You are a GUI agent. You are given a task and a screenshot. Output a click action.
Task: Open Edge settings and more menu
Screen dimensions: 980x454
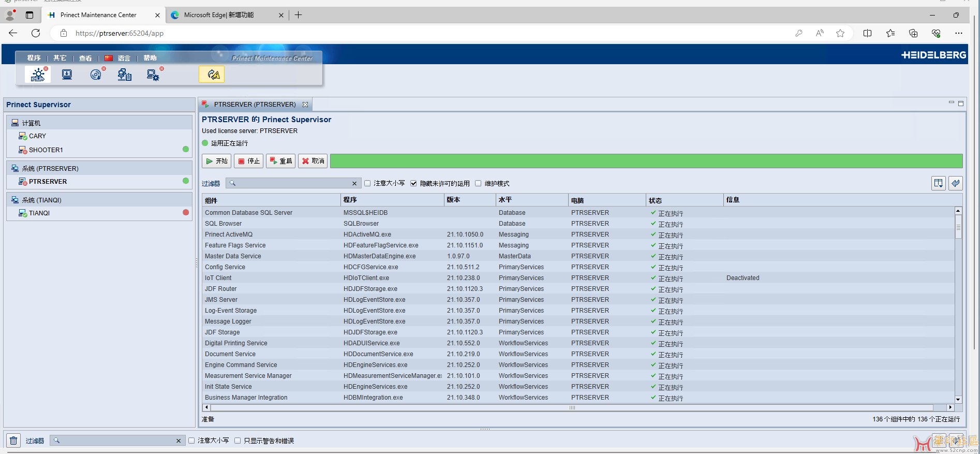point(959,33)
